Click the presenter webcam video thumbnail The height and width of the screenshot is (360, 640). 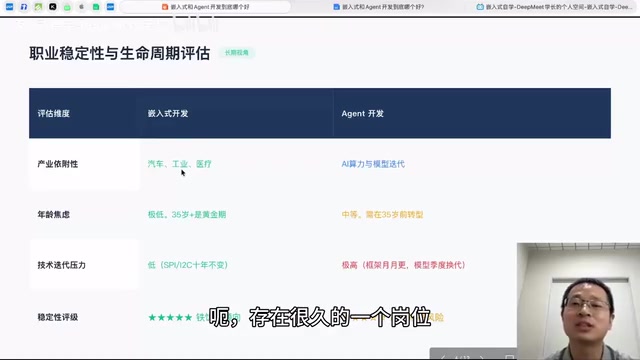[x=578, y=301]
